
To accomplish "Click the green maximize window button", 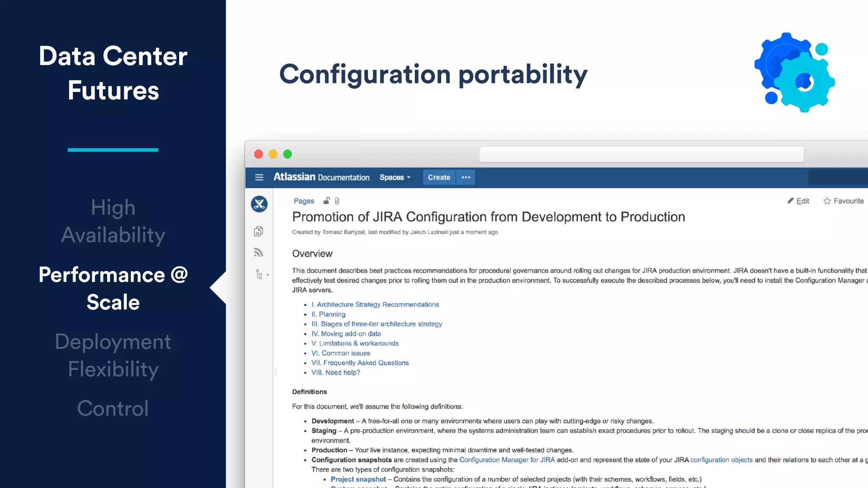I will (287, 154).
